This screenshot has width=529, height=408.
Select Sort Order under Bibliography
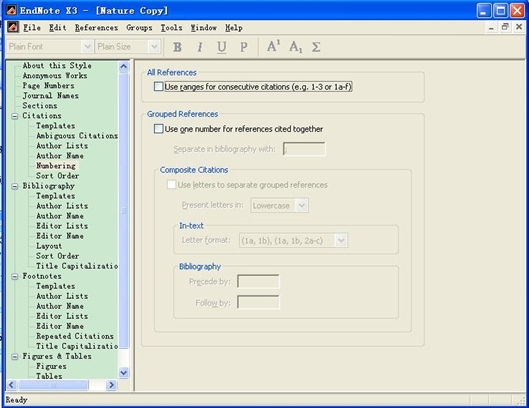coord(57,256)
